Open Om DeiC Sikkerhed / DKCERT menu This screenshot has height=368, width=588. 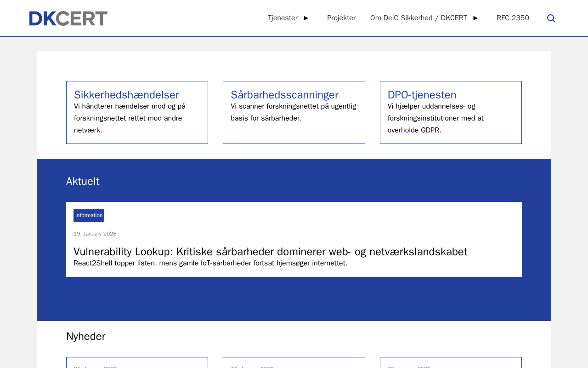(x=418, y=18)
